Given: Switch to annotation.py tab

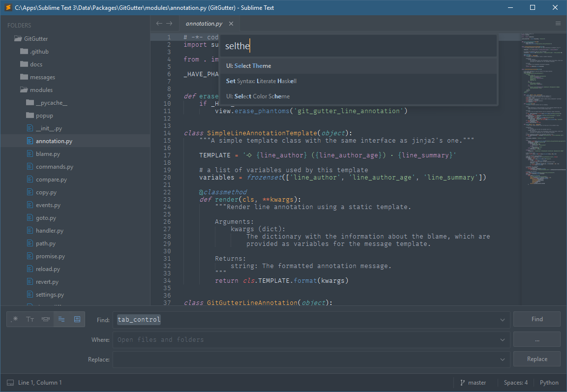Looking at the screenshot, I should point(204,24).
